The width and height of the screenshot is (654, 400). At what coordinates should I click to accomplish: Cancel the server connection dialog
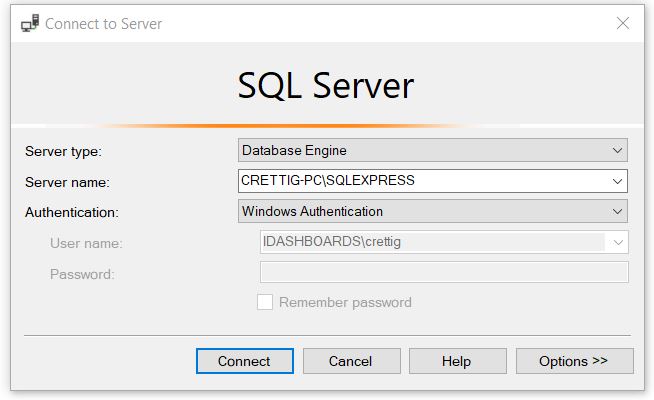(x=352, y=361)
